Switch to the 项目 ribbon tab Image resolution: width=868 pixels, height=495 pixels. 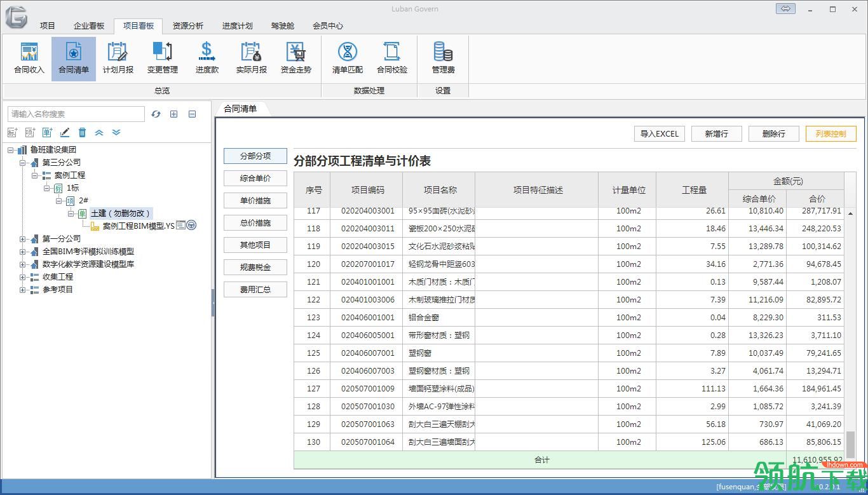pyautogui.click(x=48, y=26)
